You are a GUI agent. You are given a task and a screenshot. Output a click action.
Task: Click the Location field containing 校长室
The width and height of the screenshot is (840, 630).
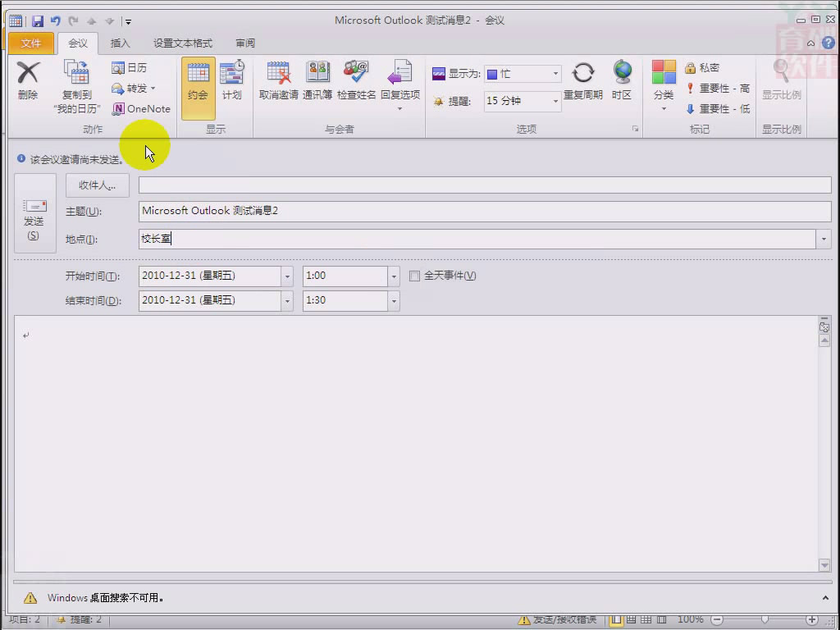[477, 239]
